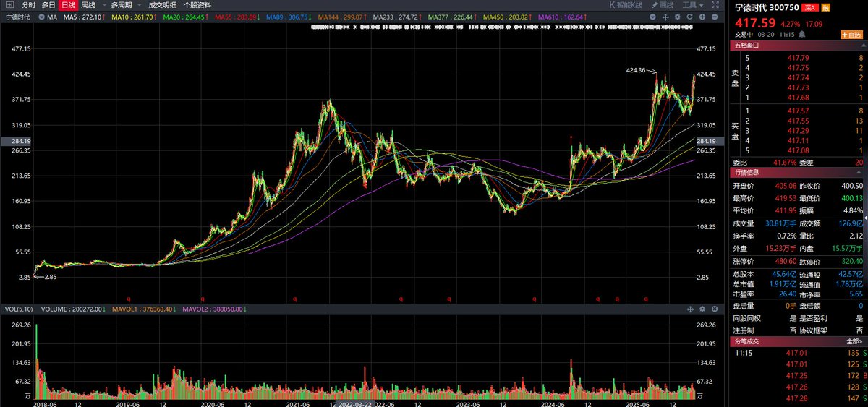The width and height of the screenshot is (868, 407).
Task: Zoom out the K-line chart with minus icon
Action: (715, 16)
